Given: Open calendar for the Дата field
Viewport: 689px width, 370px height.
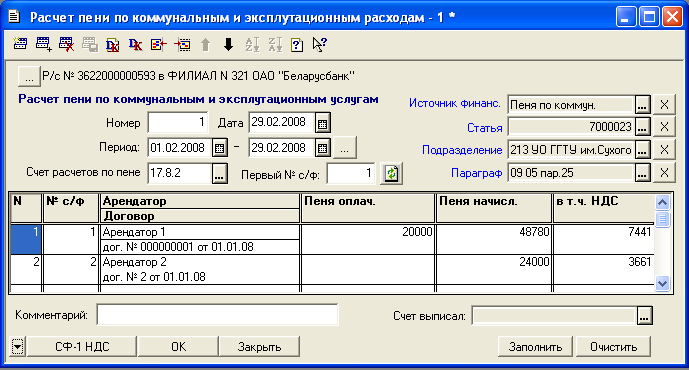Looking at the screenshot, I should [x=323, y=123].
